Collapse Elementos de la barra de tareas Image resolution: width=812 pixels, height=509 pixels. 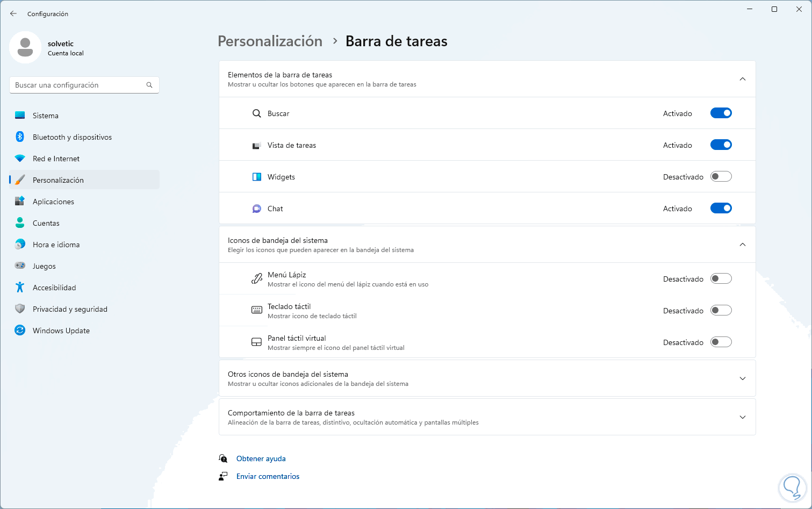(742, 79)
